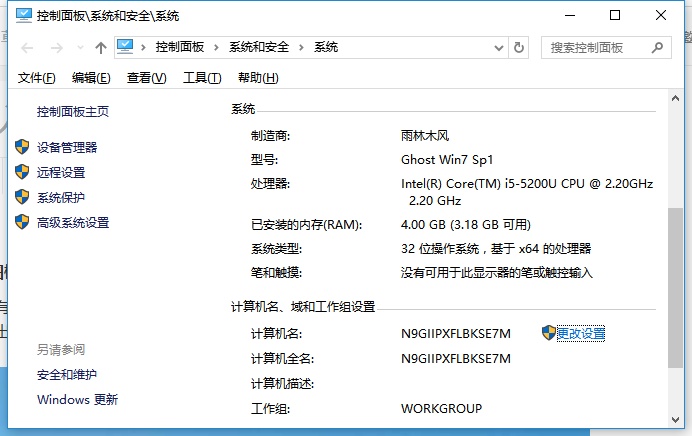The image size is (692, 436).
Task: Open Windows 更新 link
Action: [x=77, y=400]
